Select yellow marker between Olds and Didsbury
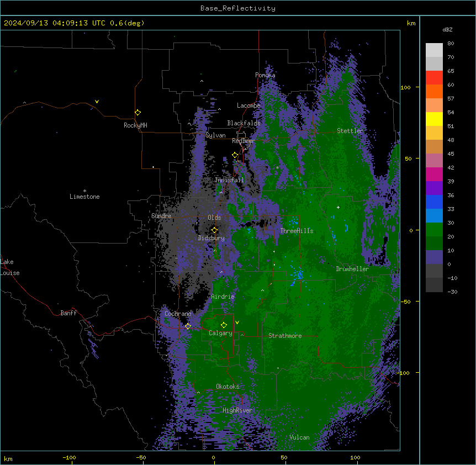This screenshot has height=465, width=476. (x=214, y=230)
